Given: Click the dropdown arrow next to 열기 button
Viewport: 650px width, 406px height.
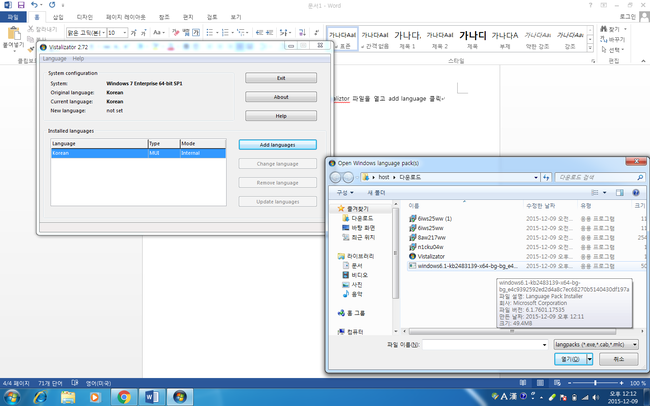Looking at the screenshot, I should click(589, 359).
